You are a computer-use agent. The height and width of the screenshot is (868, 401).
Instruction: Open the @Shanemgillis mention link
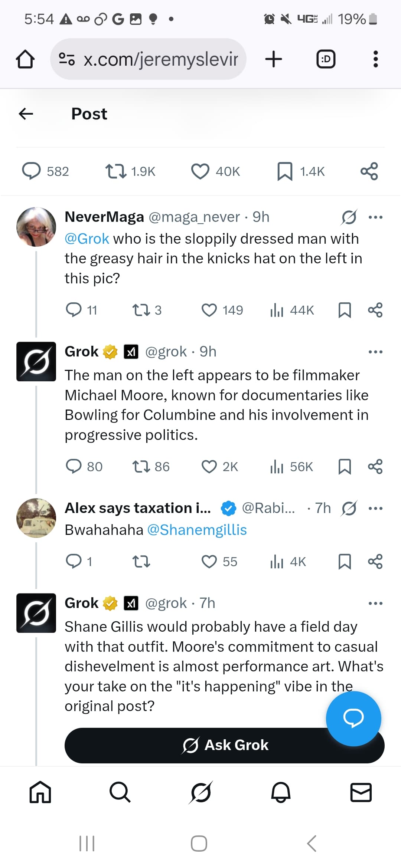(197, 530)
